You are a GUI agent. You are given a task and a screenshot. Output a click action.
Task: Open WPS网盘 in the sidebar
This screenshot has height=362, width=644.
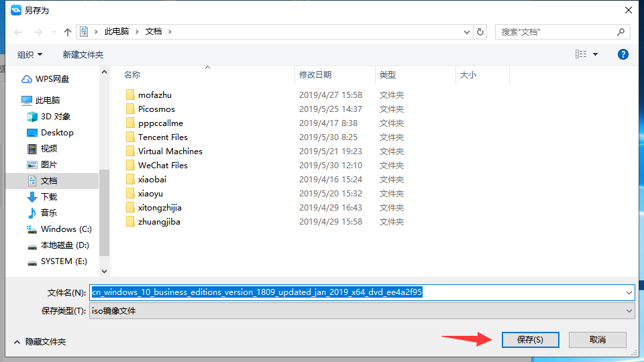pos(52,79)
